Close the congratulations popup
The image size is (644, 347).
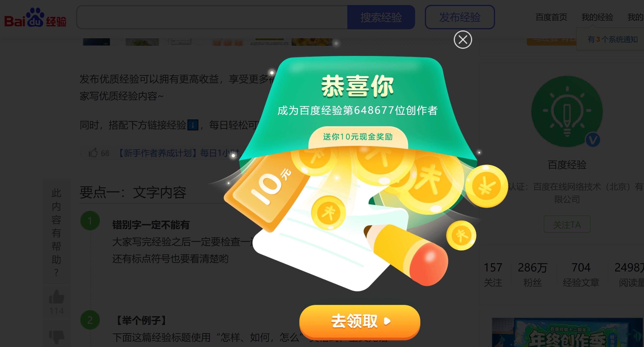tap(463, 39)
